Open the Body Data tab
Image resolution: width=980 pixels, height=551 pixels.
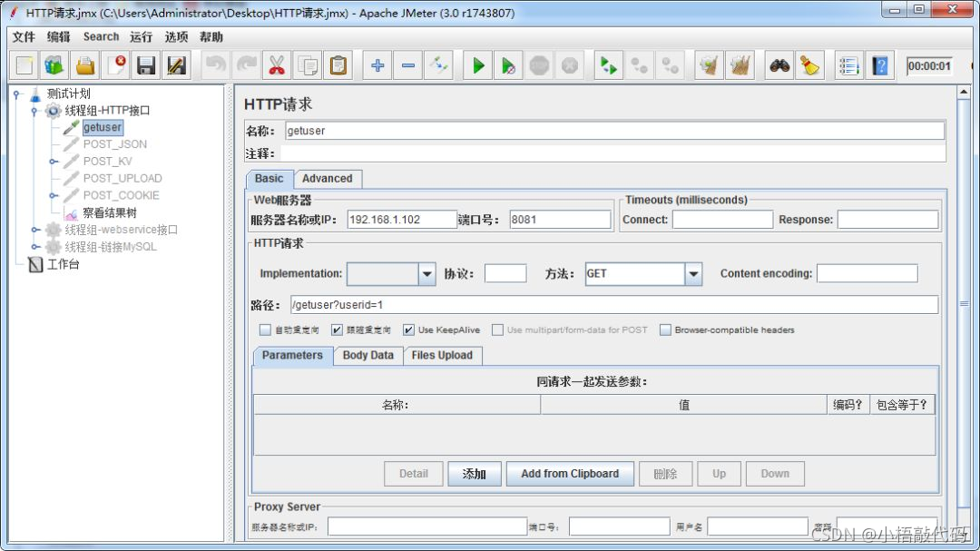pyautogui.click(x=368, y=355)
